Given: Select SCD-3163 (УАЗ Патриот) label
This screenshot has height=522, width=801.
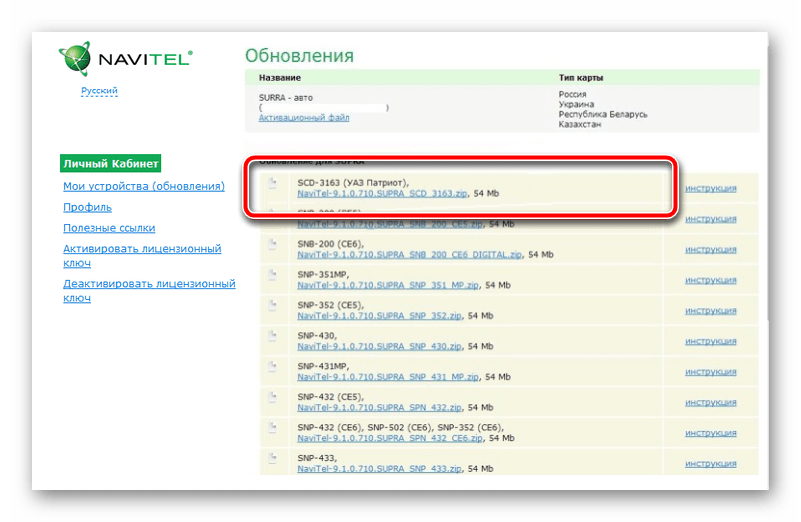Looking at the screenshot, I should (x=353, y=183).
